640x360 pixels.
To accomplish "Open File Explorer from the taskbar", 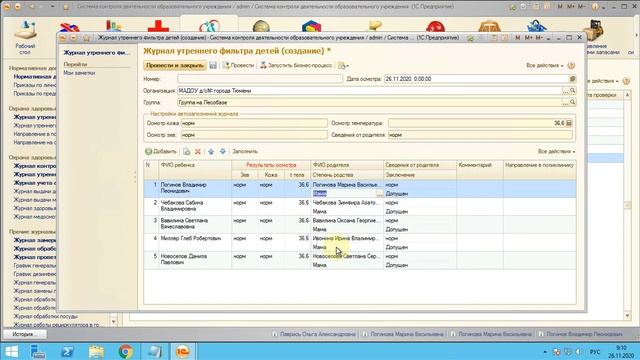I will click(96, 351).
